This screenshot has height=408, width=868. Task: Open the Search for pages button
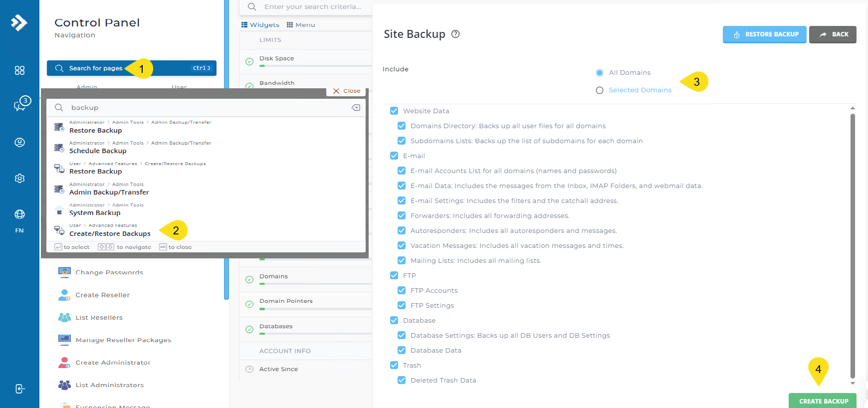tap(132, 68)
